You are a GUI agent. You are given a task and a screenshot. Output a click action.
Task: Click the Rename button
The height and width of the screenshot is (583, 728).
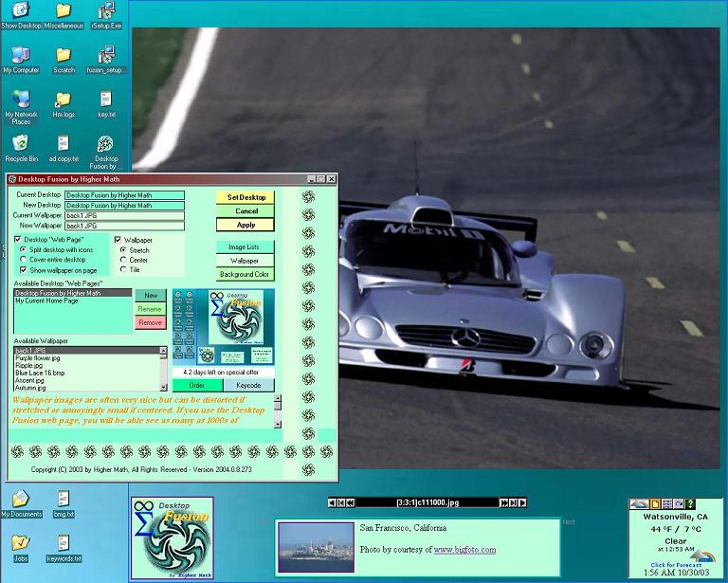pos(151,309)
